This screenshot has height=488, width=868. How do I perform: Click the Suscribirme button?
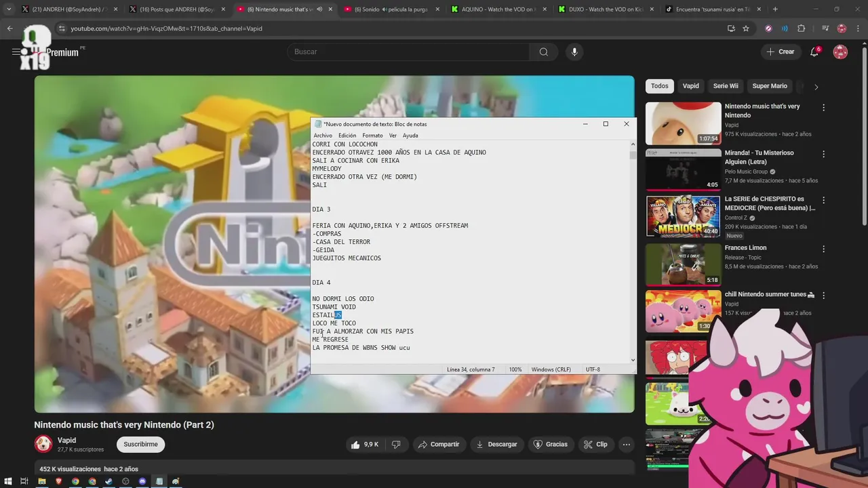coord(140,445)
